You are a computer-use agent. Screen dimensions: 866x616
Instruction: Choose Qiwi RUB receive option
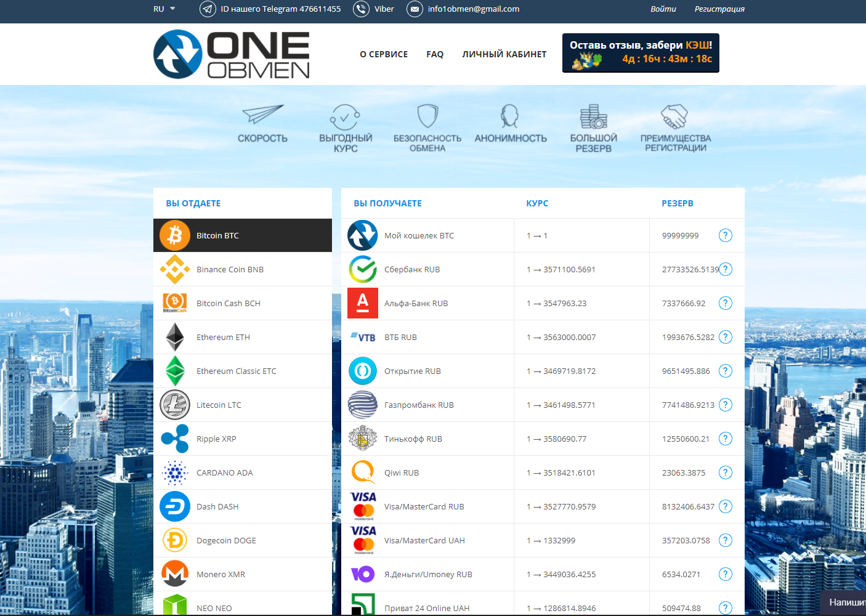(427, 472)
